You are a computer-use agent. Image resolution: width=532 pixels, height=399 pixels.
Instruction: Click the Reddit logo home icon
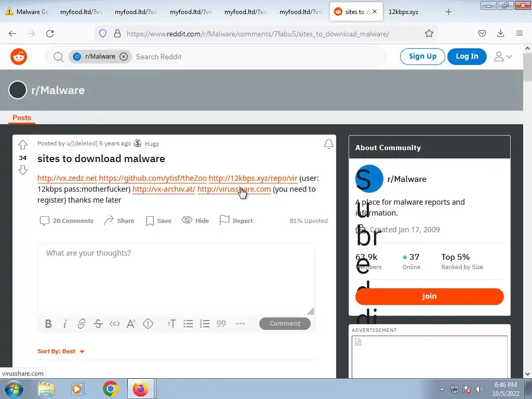(19, 57)
